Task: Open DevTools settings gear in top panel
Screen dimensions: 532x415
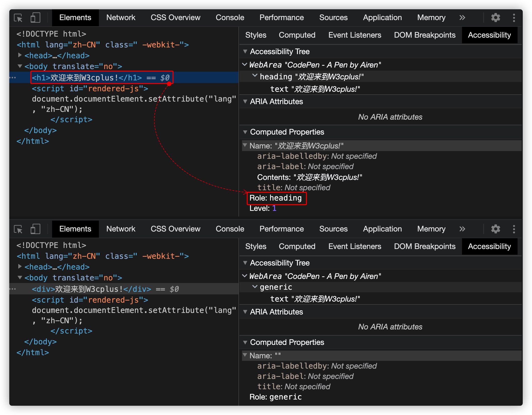Action: (495, 18)
